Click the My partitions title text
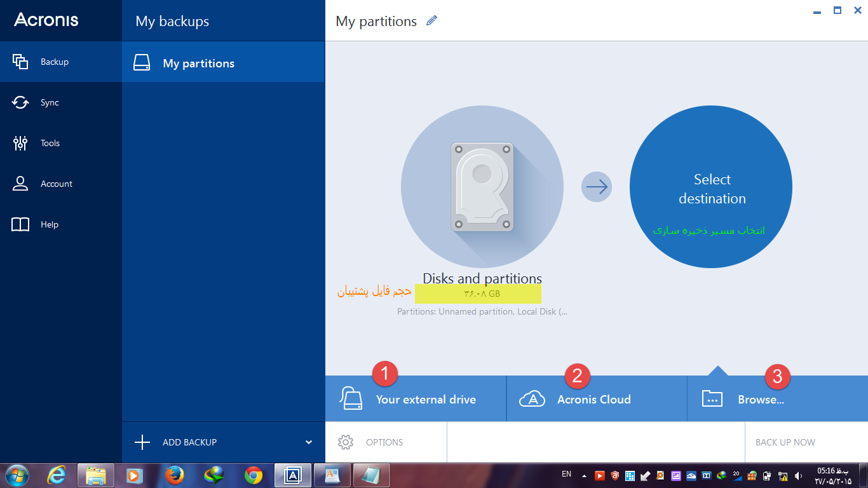 (x=376, y=21)
